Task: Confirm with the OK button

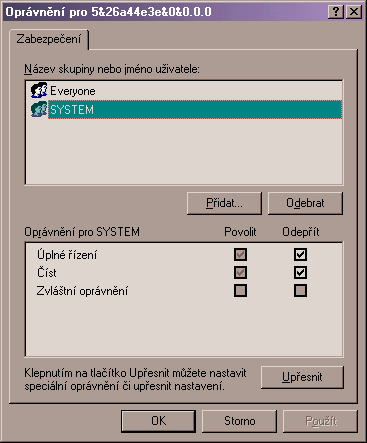Action: (158, 421)
